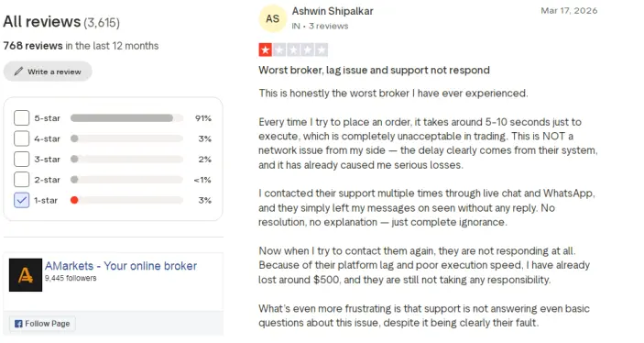Screen dimensions: 644x343
Task: Click the 5-star rating progress bar
Action: pos(126,118)
